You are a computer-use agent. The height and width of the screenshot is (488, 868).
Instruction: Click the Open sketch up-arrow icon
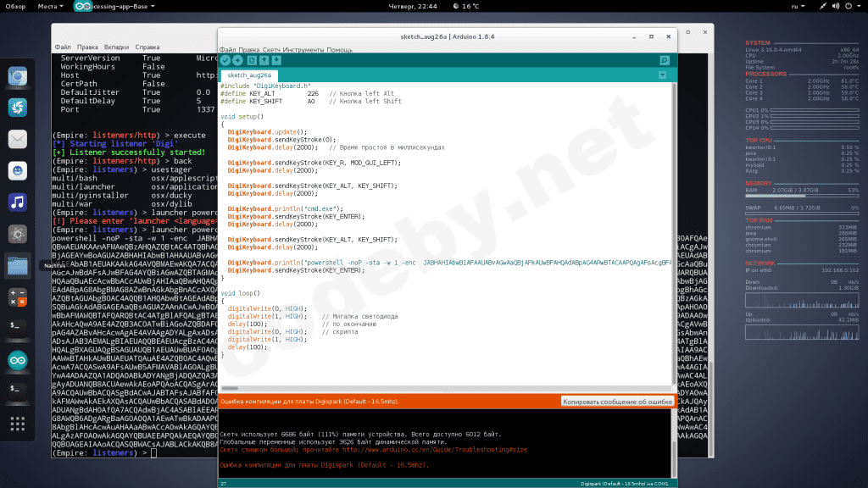(264, 60)
